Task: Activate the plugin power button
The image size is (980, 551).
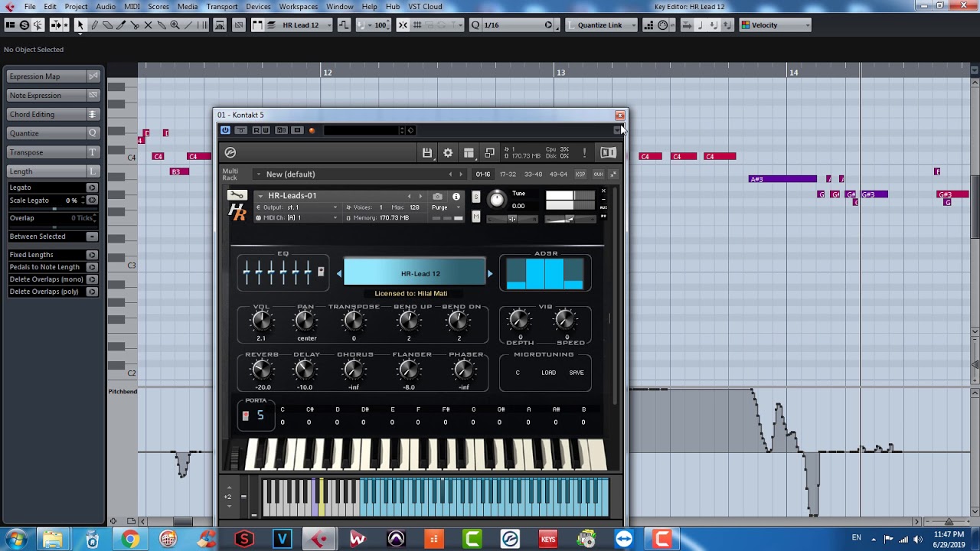Action: [x=225, y=130]
